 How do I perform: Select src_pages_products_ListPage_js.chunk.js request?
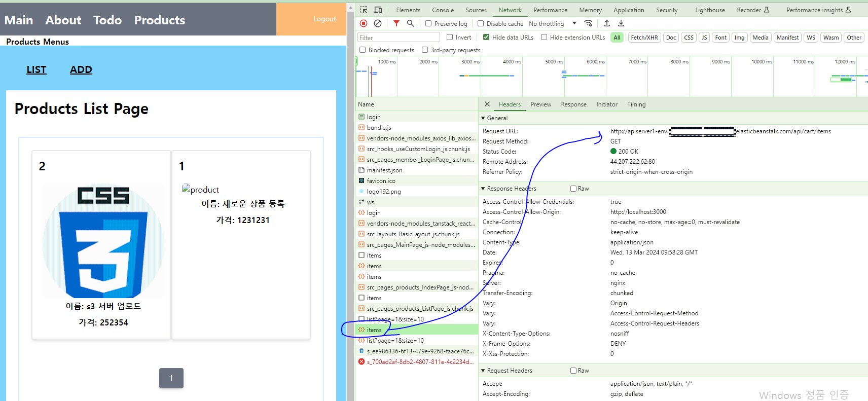click(x=417, y=309)
